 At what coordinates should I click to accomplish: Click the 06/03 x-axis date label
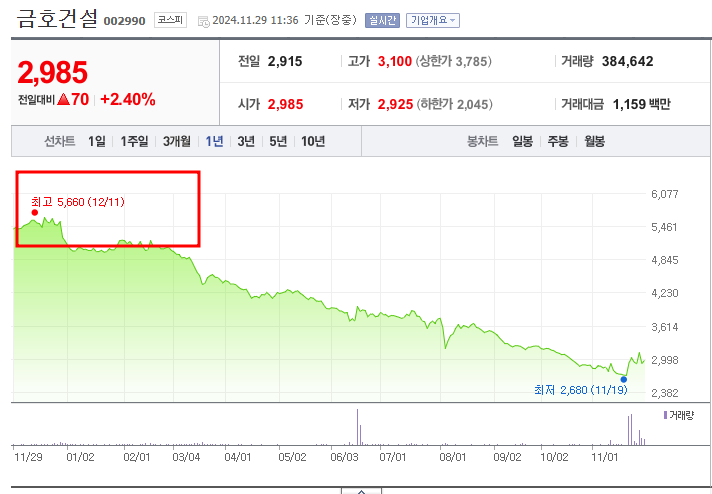coord(344,457)
